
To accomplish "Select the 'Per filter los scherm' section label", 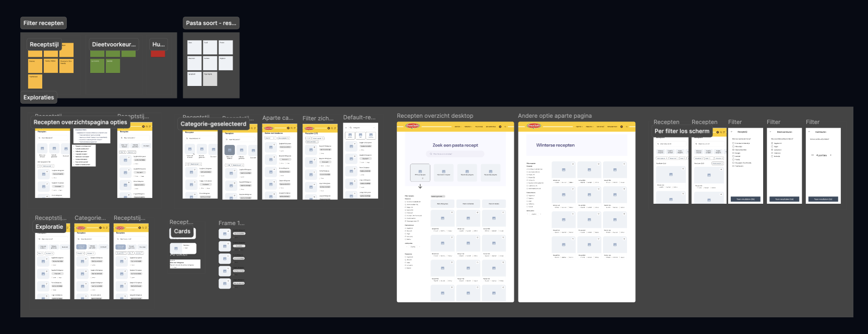I will tap(682, 131).
